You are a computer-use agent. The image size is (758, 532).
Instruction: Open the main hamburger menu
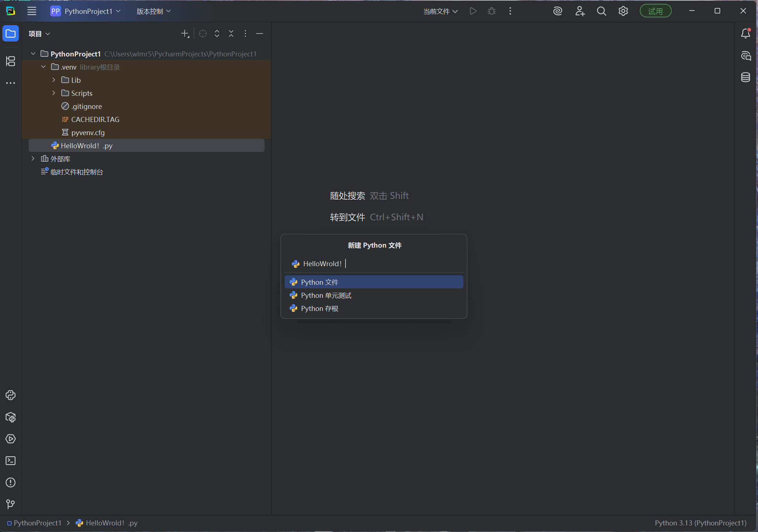32,11
